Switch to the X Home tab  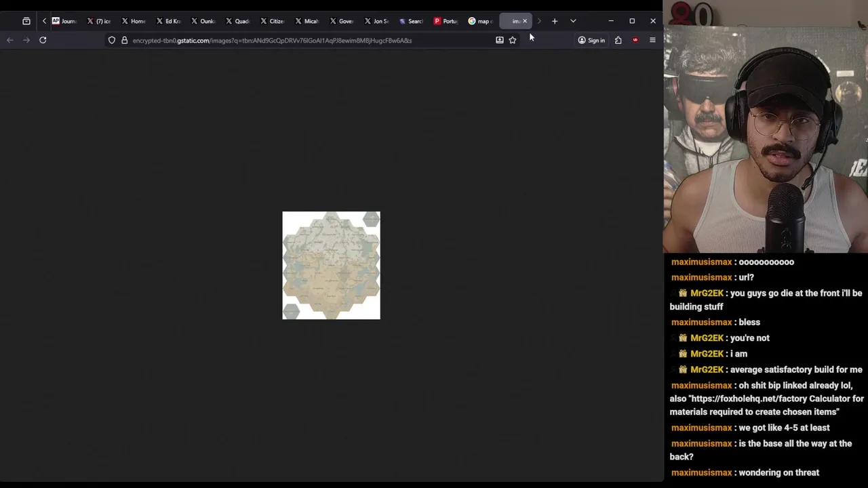click(x=134, y=21)
